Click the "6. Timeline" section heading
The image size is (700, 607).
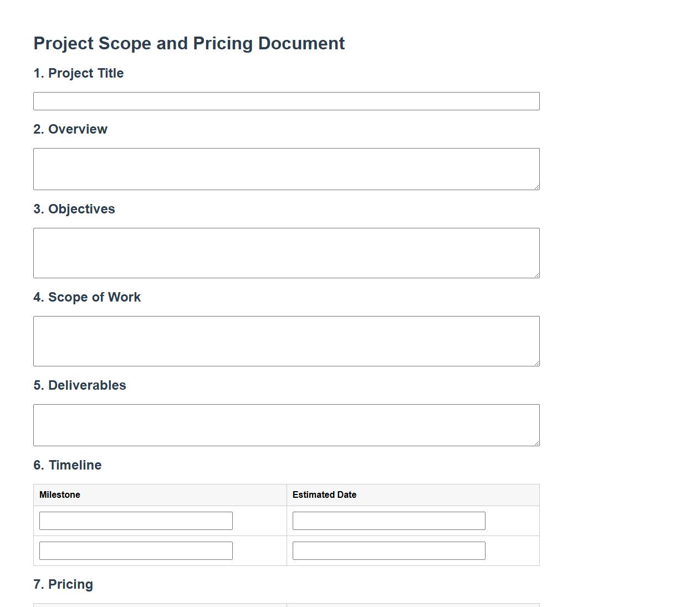(68, 465)
